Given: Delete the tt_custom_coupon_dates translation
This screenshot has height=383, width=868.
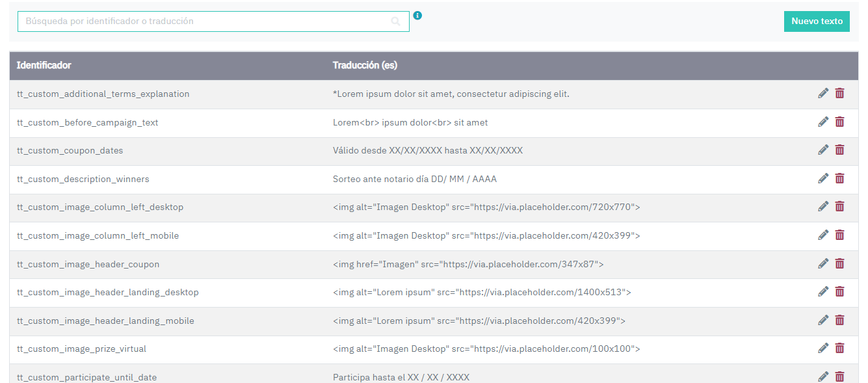Looking at the screenshot, I should click(839, 150).
